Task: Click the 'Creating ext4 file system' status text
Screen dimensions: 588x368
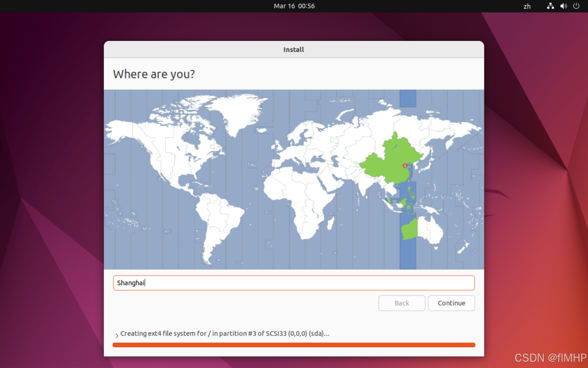Action: pyautogui.click(x=224, y=333)
